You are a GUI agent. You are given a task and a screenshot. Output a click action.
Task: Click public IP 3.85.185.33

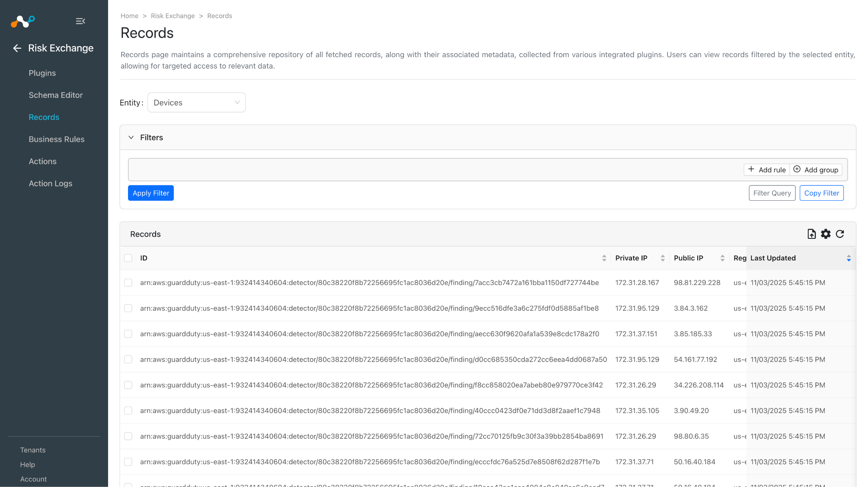pyautogui.click(x=693, y=334)
